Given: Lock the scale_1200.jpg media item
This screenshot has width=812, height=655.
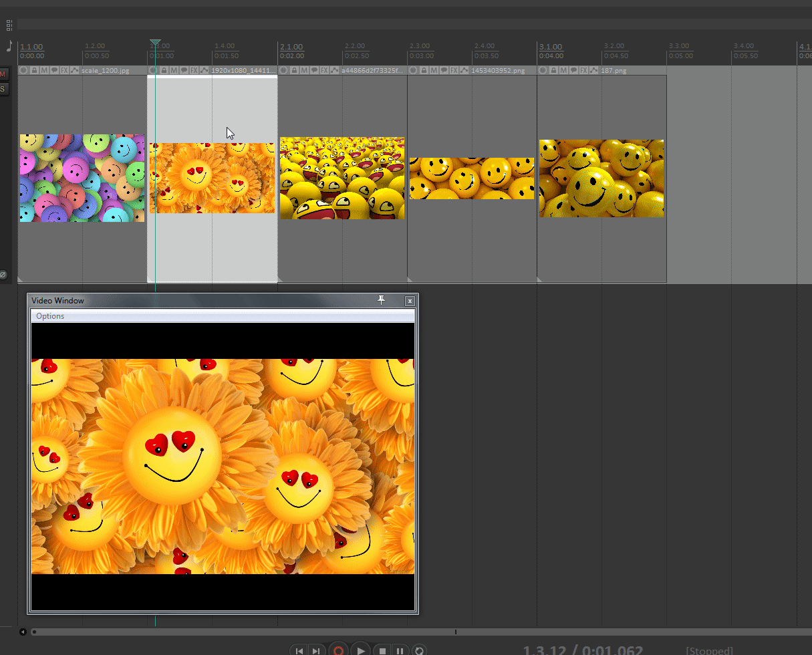Looking at the screenshot, I should 34,70.
